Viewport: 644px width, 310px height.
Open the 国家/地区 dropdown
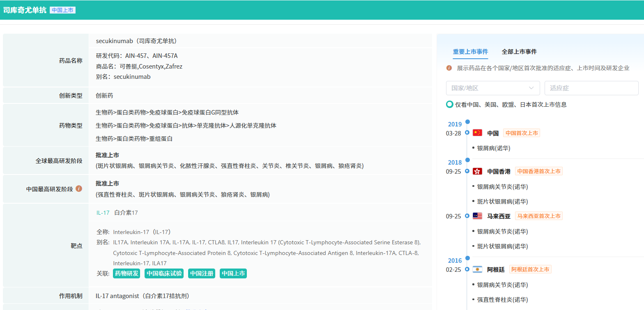[493, 88]
